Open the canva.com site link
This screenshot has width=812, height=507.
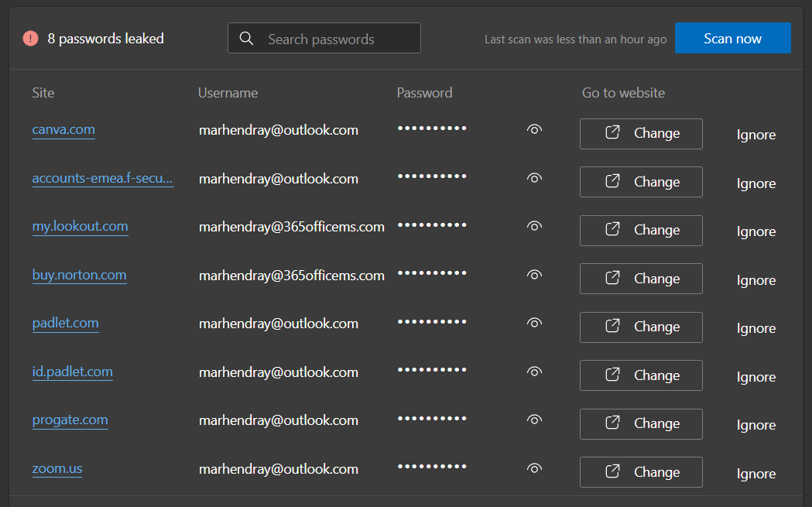[63, 130]
